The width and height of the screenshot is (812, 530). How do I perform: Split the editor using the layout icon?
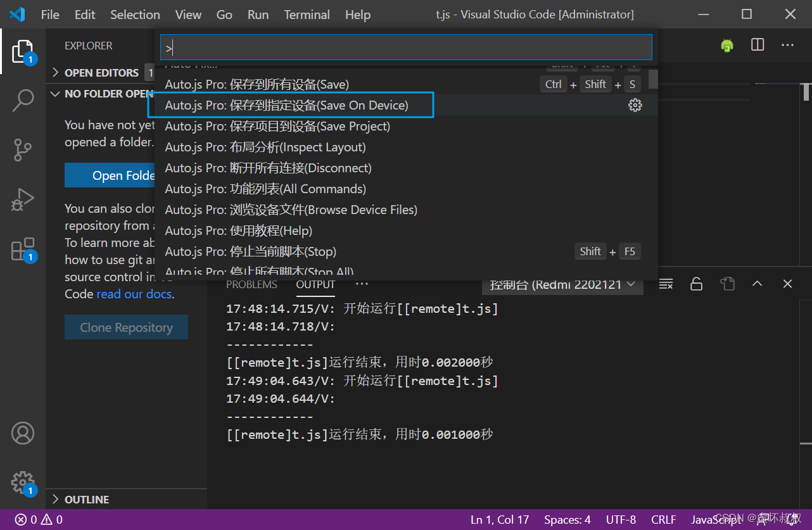758,45
